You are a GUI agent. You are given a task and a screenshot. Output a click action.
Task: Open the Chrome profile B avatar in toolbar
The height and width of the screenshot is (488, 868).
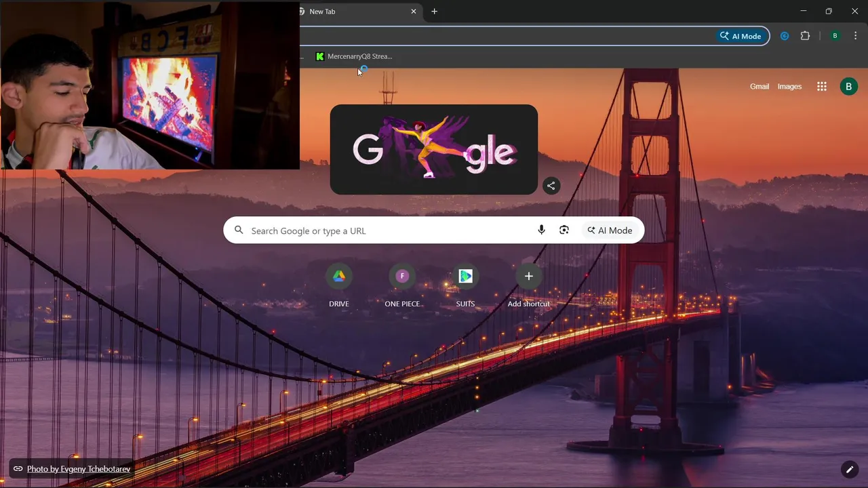[835, 36]
